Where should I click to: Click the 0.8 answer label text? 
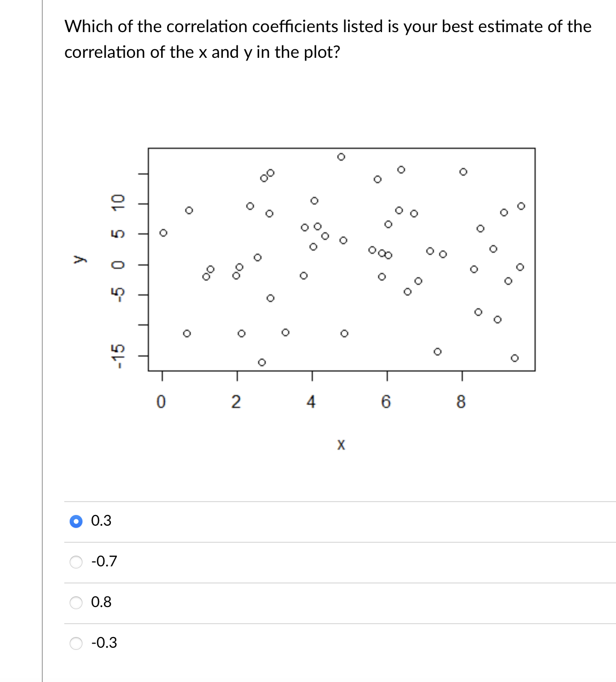pyautogui.click(x=102, y=603)
